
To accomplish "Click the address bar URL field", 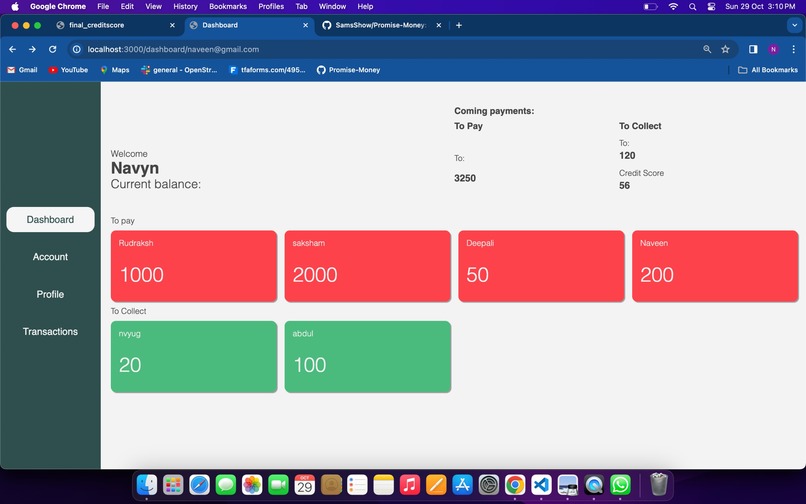I will point(391,49).
